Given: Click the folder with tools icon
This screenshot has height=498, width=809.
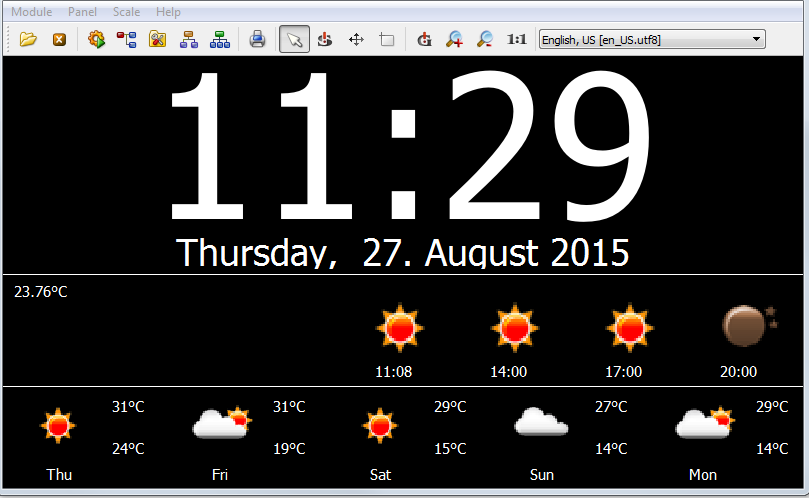Looking at the screenshot, I should click(157, 39).
